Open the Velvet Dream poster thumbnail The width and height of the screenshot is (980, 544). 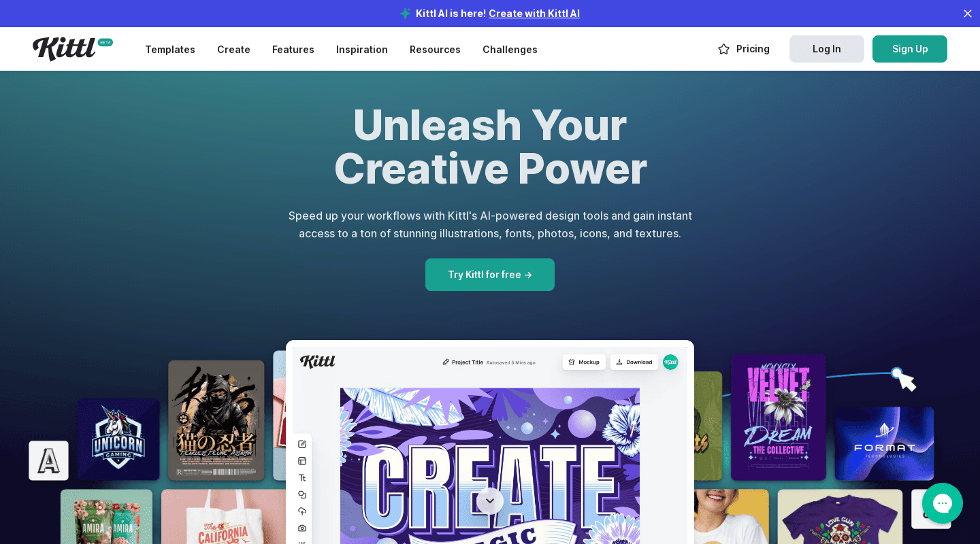pos(778,418)
